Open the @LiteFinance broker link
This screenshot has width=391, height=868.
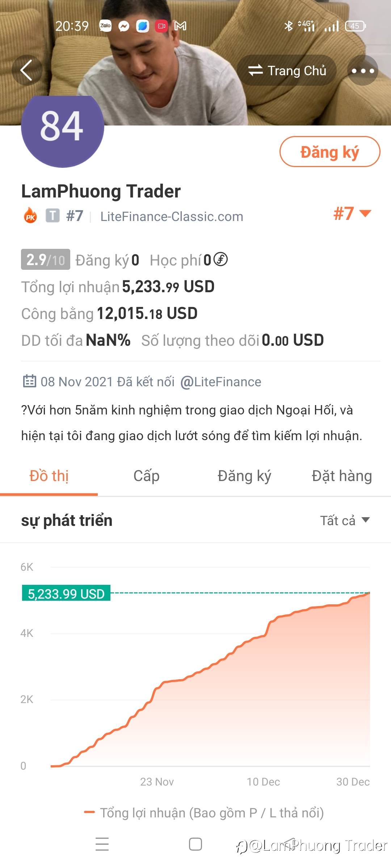[x=221, y=382]
